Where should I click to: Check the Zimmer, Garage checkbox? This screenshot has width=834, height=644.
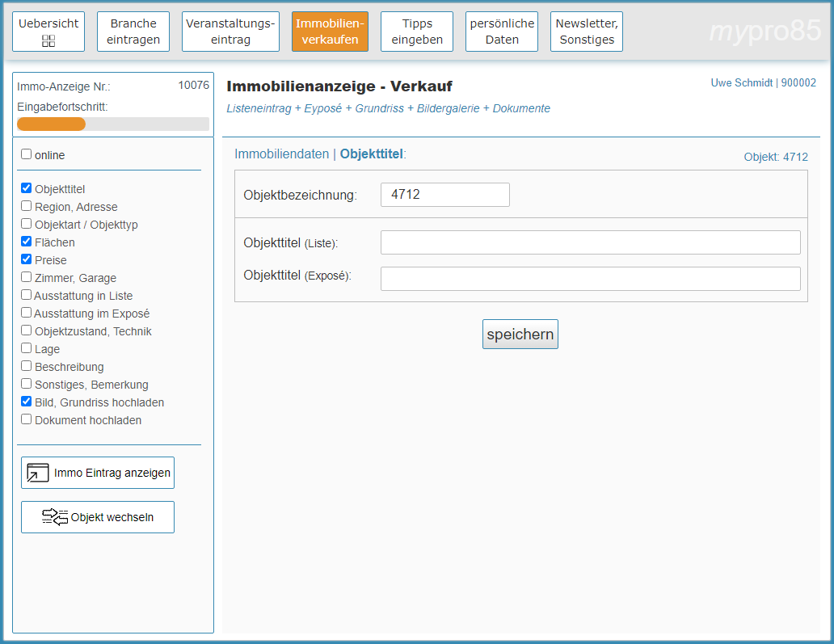[x=27, y=277]
